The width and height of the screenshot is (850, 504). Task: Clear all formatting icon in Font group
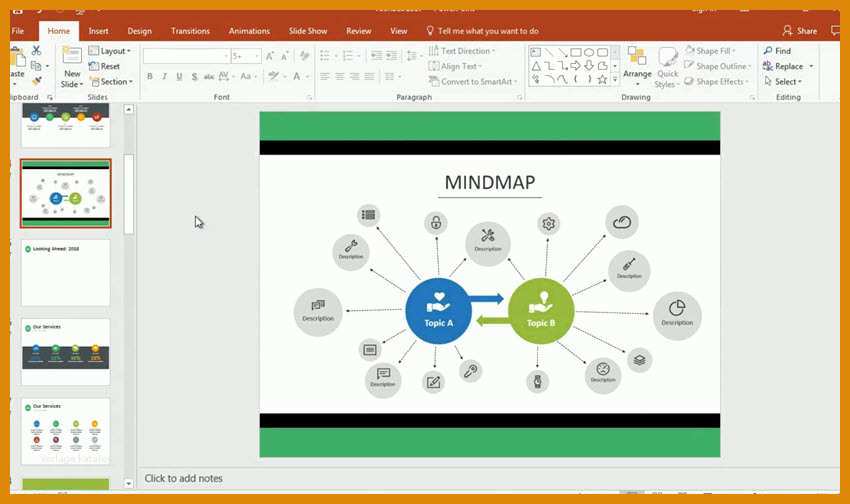(x=304, y=56)
